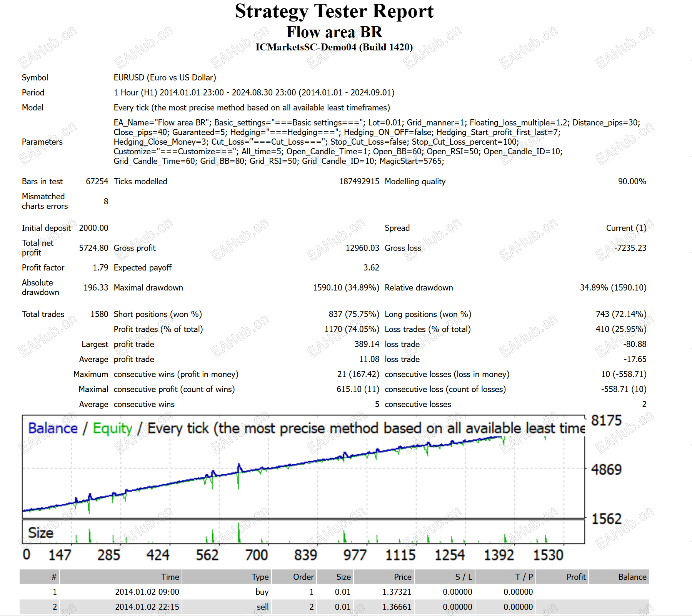Viewport: 692px width, 616px height.
Task: Click Gross profit value 12960.03
Action: click(362, 248)
